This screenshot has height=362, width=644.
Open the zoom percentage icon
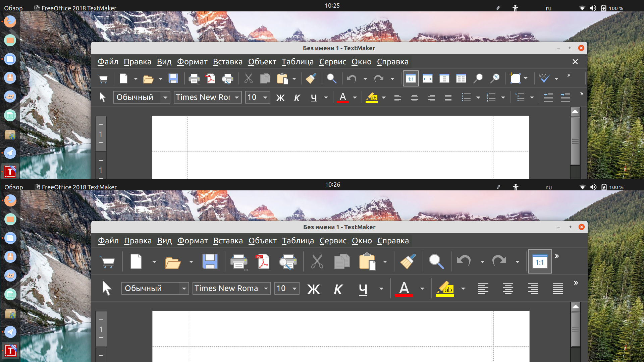coord(495,79)
